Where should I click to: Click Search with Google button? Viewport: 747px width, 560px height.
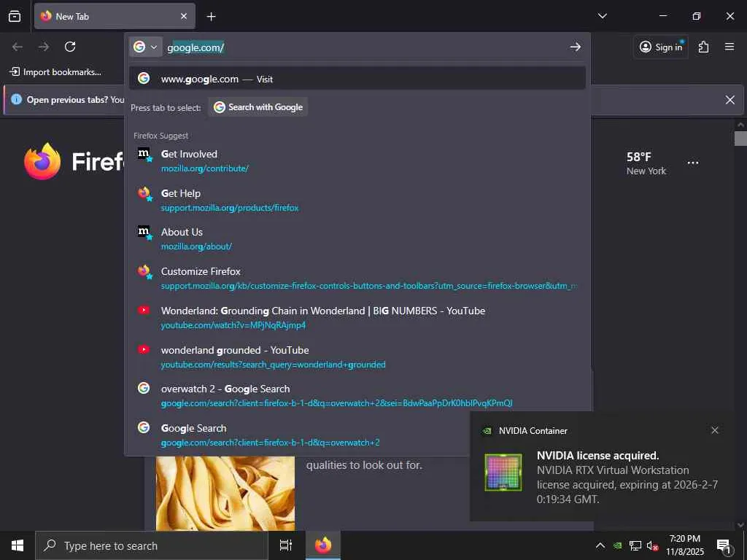click(258, 107)
